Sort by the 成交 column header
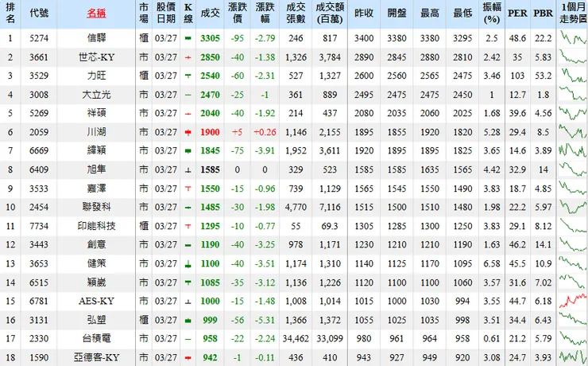588x366 pixels. click(210, 14)
